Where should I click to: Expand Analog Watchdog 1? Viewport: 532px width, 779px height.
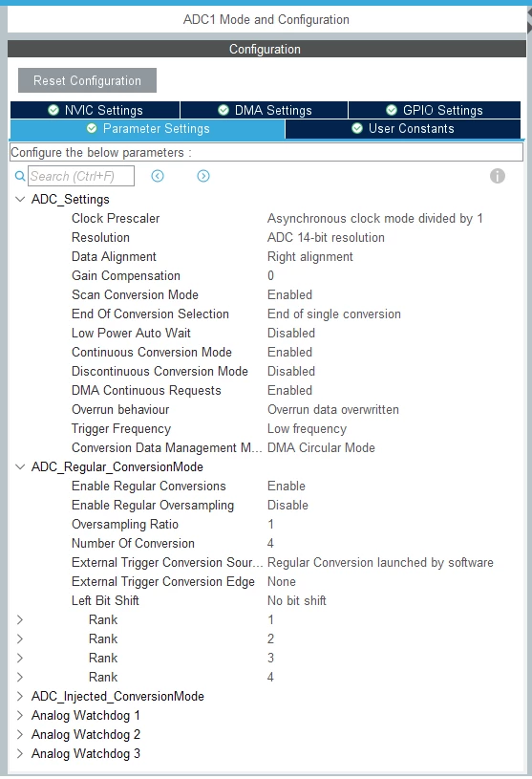(x=20, y=715)
